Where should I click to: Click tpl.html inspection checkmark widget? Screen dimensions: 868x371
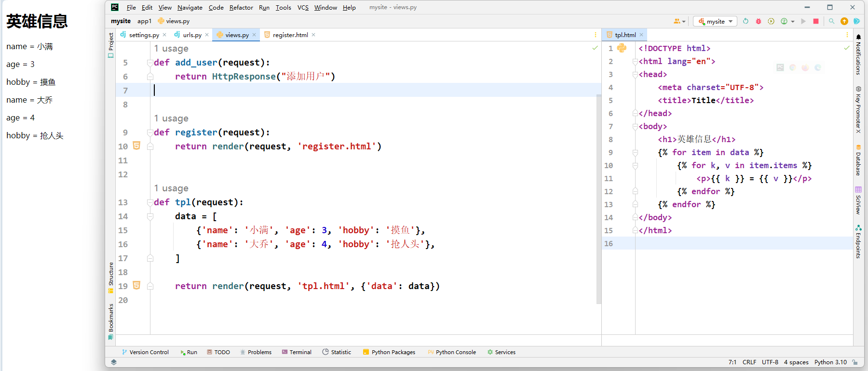(847, 48)
